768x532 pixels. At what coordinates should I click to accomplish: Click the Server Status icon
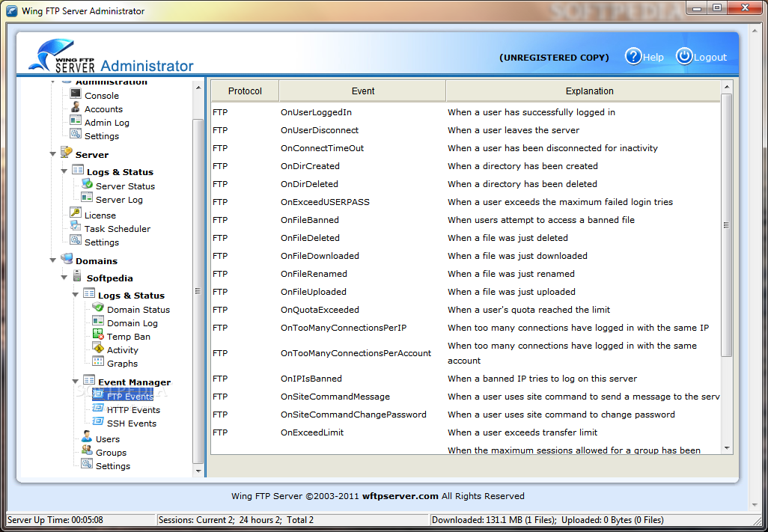point(87,184)
